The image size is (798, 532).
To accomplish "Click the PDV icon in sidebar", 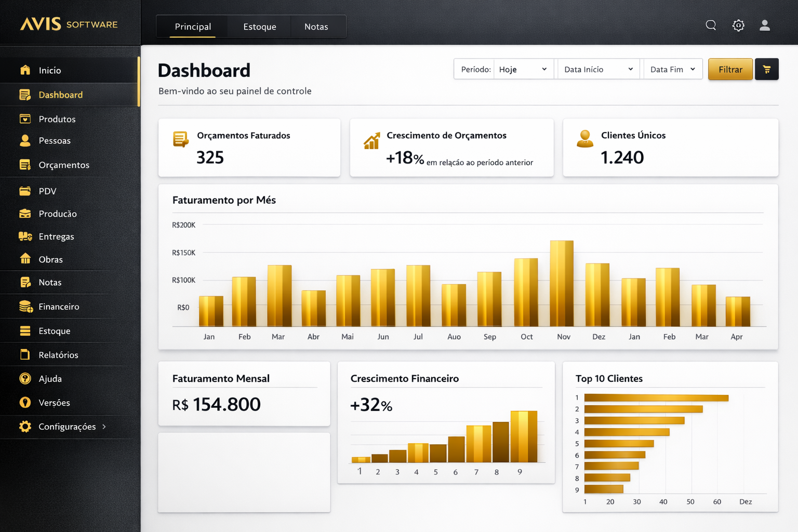I will (x=25, y=191).
